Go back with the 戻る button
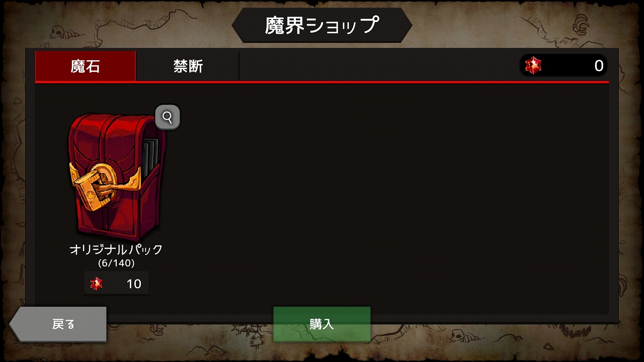644x362 pixels. point(58,324)
